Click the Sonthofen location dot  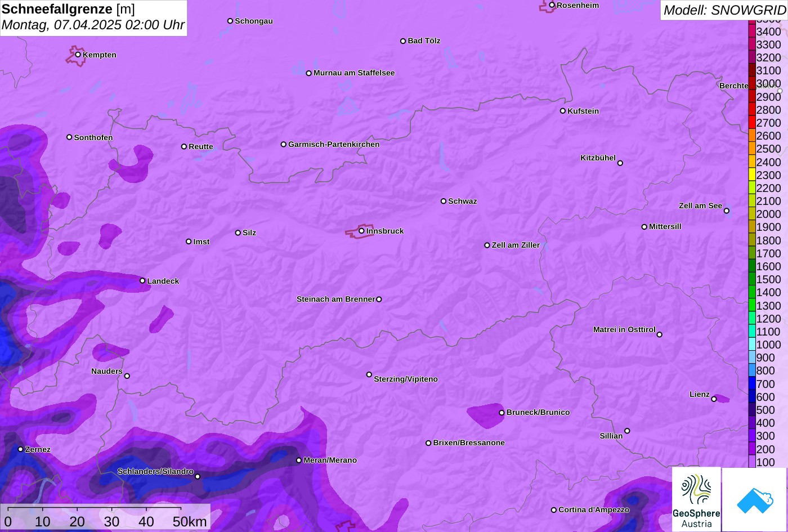pos(69,137)
